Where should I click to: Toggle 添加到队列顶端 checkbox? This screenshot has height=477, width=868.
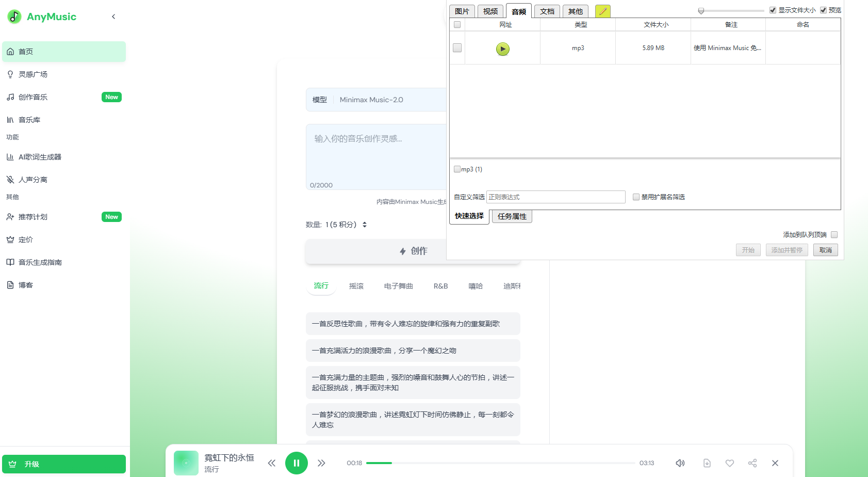click(834, 235)
